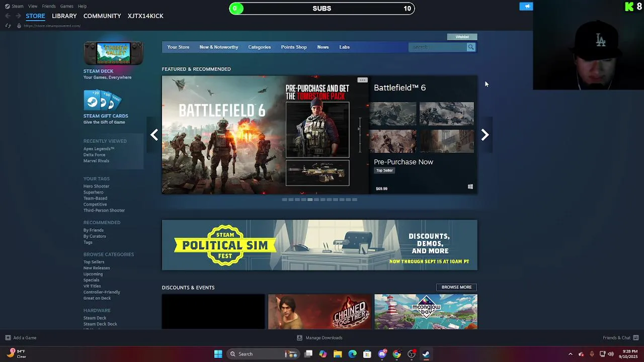Click the Steam forward navigation arrow
The width and height of the screenshot is (644, 362).
18,16
